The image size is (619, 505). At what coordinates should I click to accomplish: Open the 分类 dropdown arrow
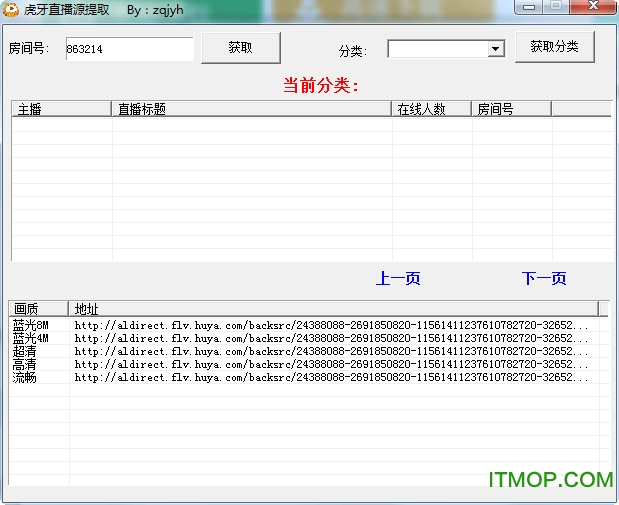click(495, 49)
